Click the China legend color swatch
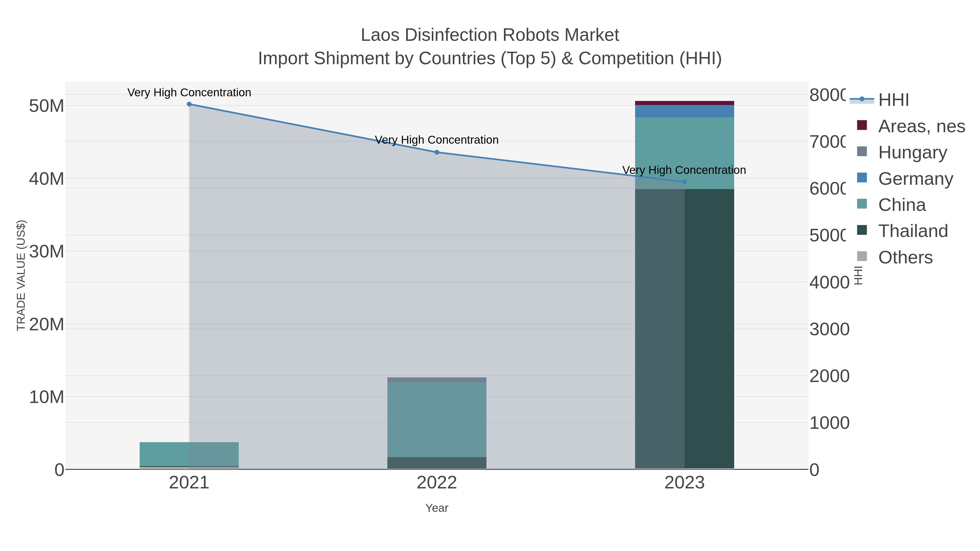 [x=862, y=204]
